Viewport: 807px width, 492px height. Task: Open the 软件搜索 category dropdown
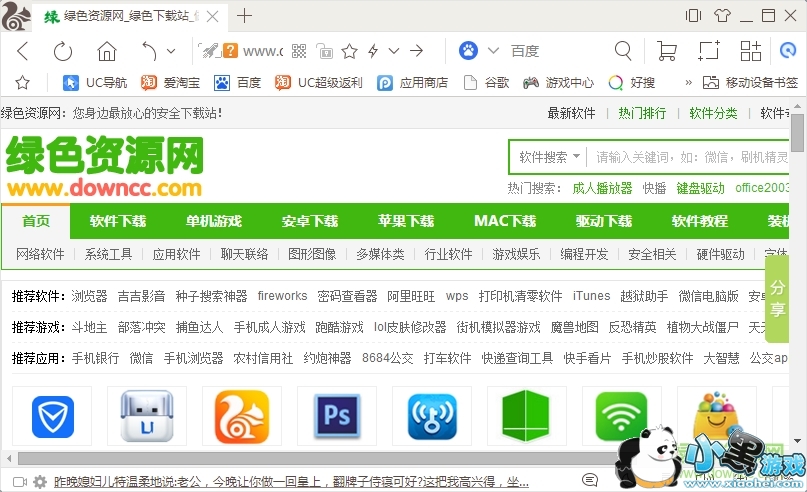[x=549, y=157]
